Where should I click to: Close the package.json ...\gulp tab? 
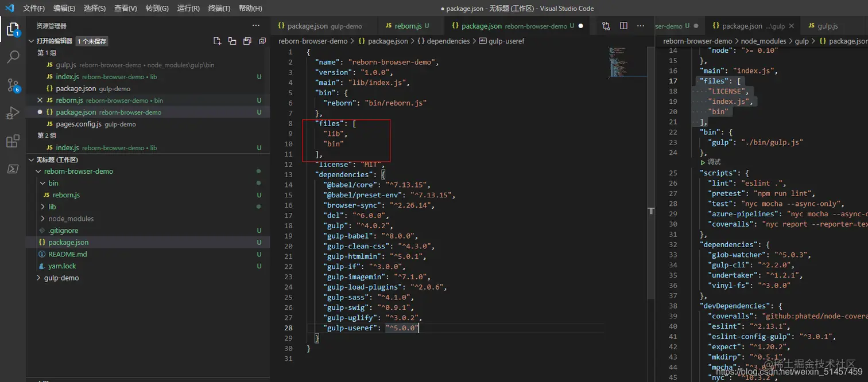pos(791,26)
